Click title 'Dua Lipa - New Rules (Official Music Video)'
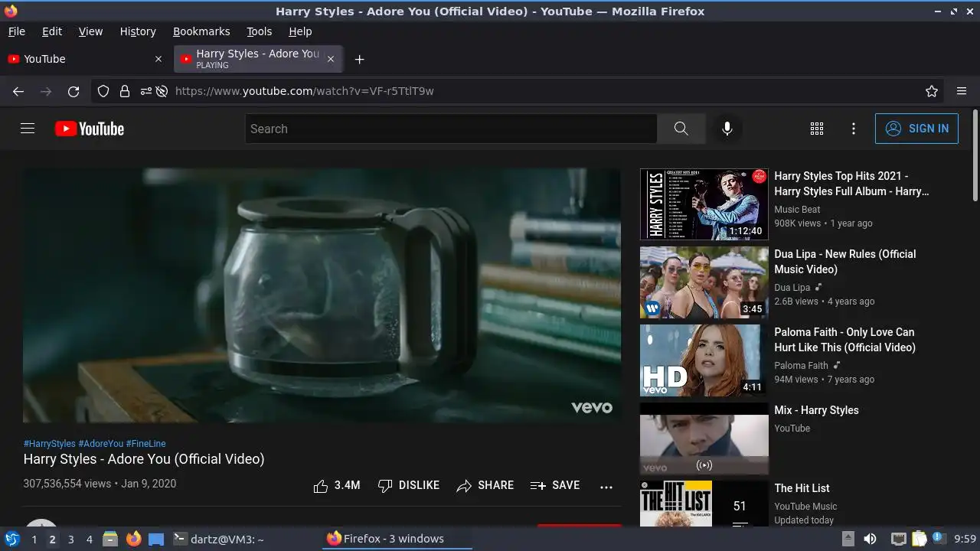980x551 pixels. tap(845, 262)
